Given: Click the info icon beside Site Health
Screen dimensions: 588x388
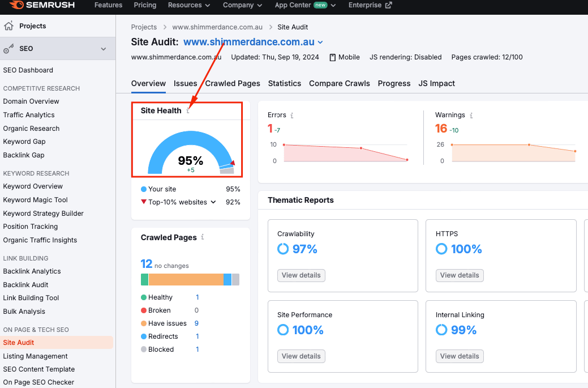Looking at the screenshot, I should (x=188, y=110).
